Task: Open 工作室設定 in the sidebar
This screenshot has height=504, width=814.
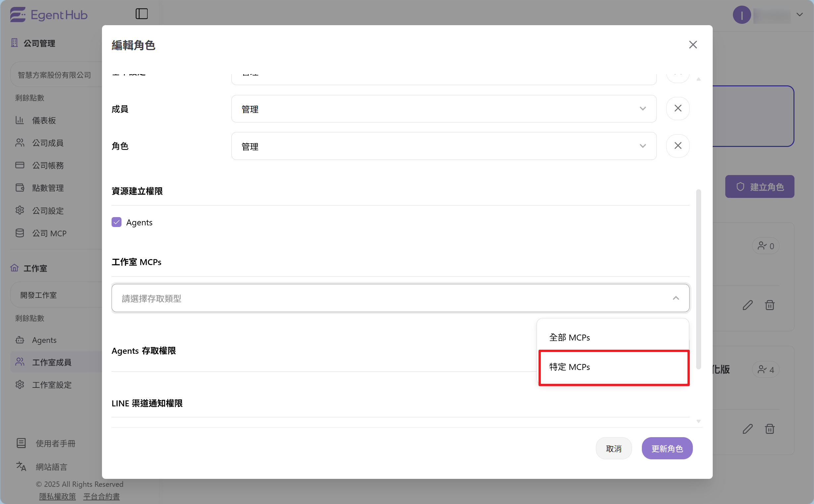Action: tap(52, 385)
